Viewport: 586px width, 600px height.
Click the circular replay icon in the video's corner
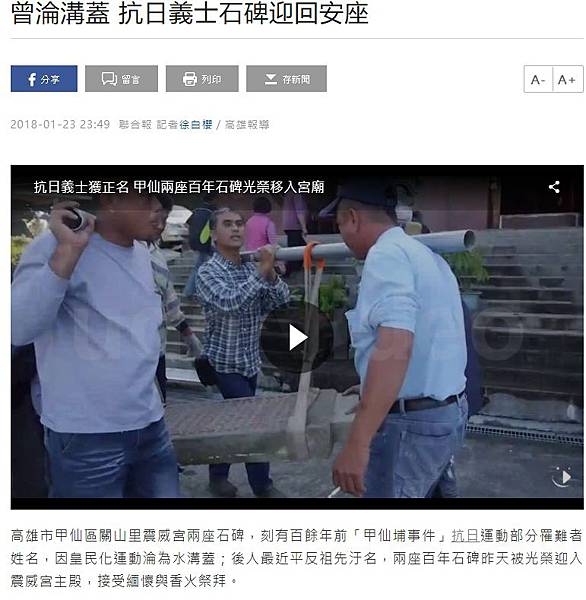tap(562, 477)
